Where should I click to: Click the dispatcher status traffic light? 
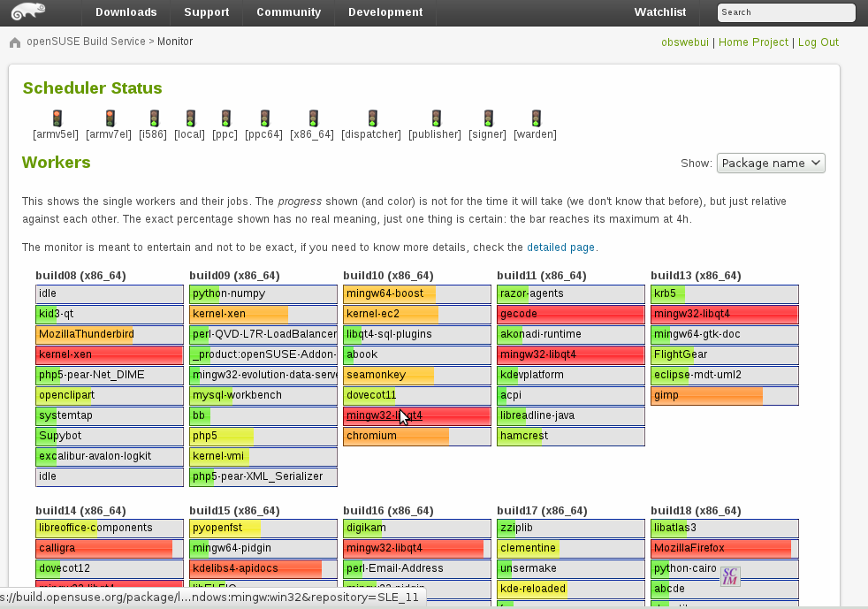pyautogui.click(x=372, y=118)
